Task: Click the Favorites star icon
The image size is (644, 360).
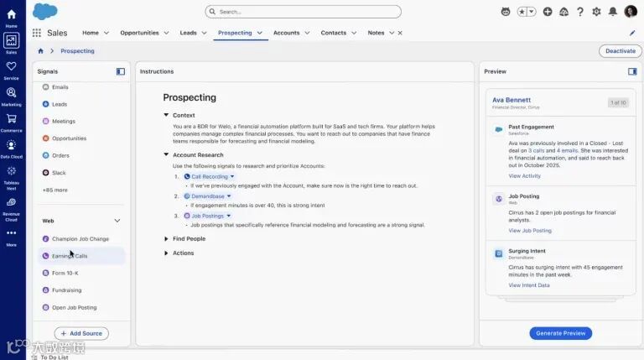Action: pyautogui.click(x=522, y=12)
